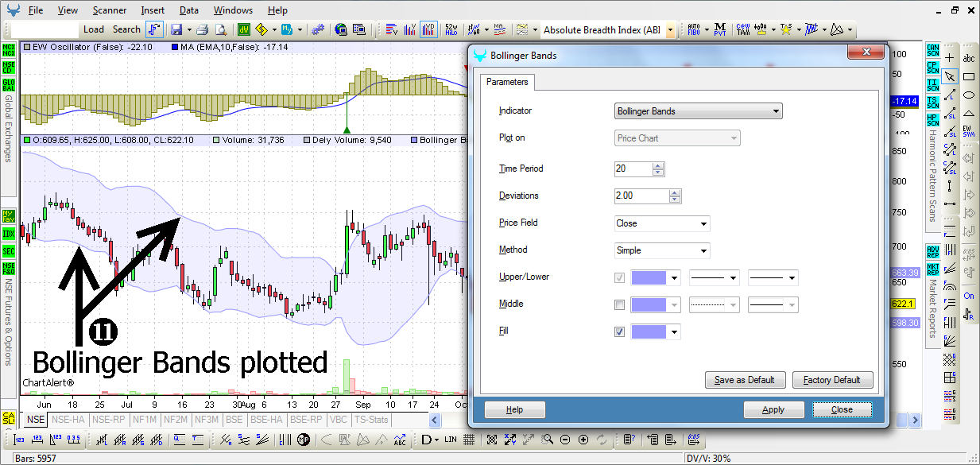The width and height of the screenshot is (980, 465).
Task: Open the Upper/Lower line style dropdown
Action: [x=715, y=278]
